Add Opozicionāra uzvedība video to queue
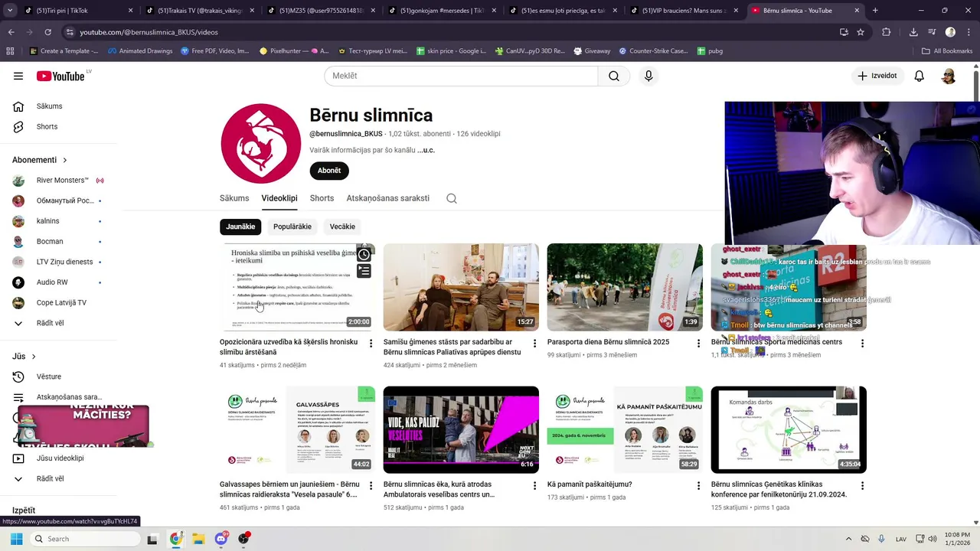This screenshot has height=551, width=980. [364, 271]
